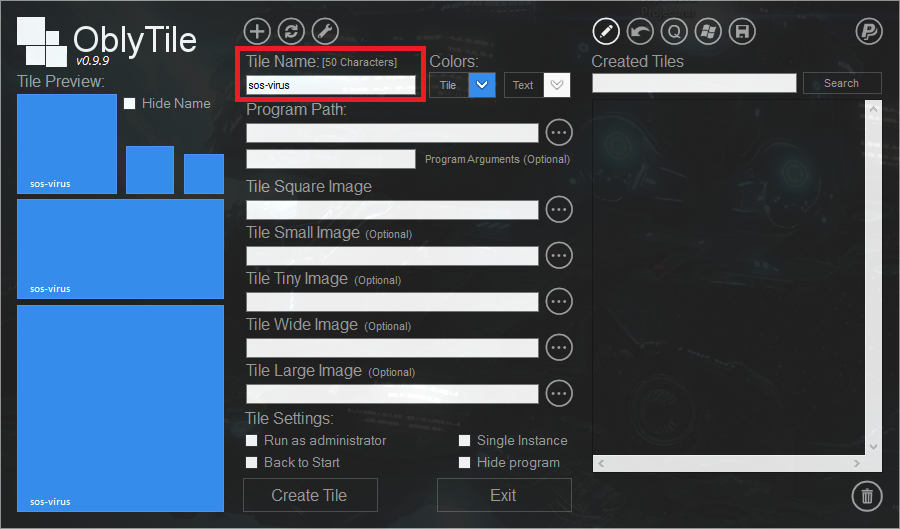The height and width of the screenshot is (529, 900).
Task: Open the wrench settings icon
Action: click(x=325, y=31)
